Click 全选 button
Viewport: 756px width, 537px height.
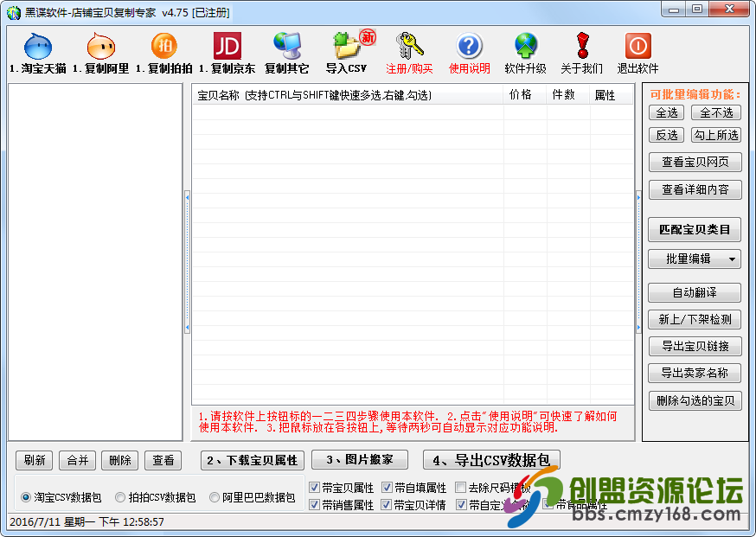[x=667, y=112]
